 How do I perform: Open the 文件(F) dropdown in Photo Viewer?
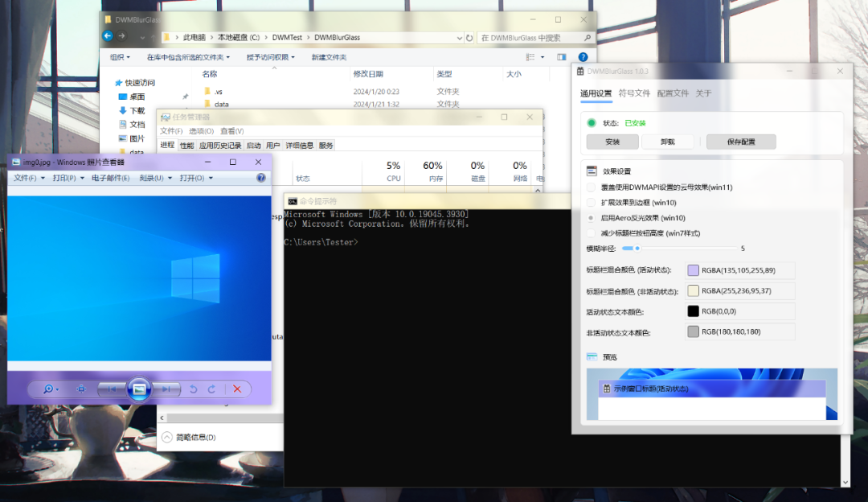click(x=28, y=178)
